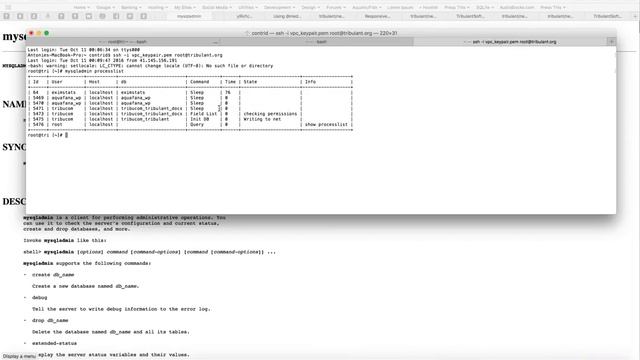640x360 pixels.
Task: Click the 'Init DB' command cell
Action: point(200,119)
